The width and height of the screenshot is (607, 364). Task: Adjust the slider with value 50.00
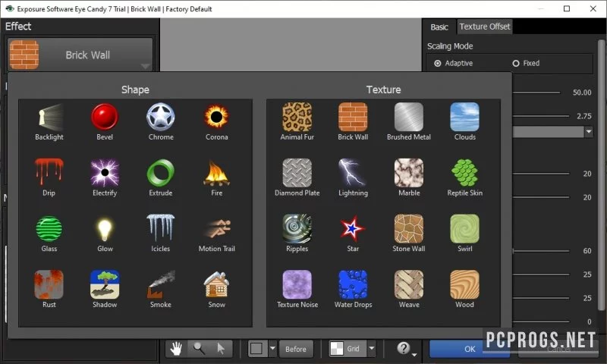click(536, 93)
